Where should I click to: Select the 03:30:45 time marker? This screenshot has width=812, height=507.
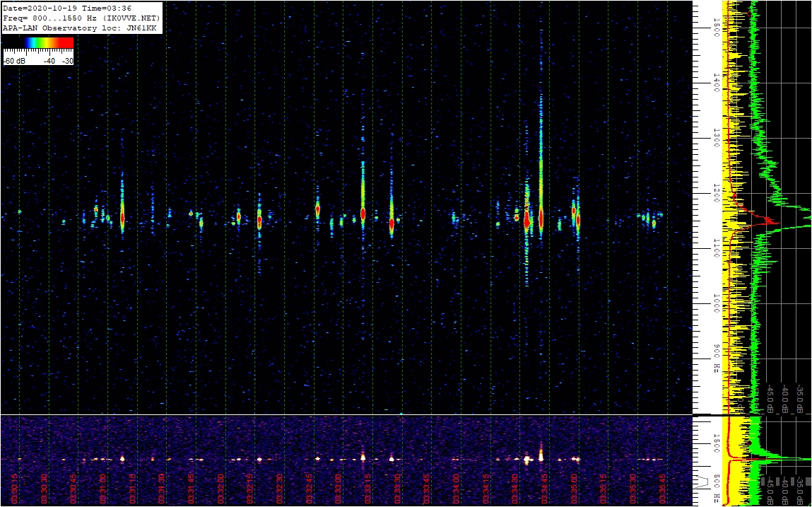click(x=73, y=489)
